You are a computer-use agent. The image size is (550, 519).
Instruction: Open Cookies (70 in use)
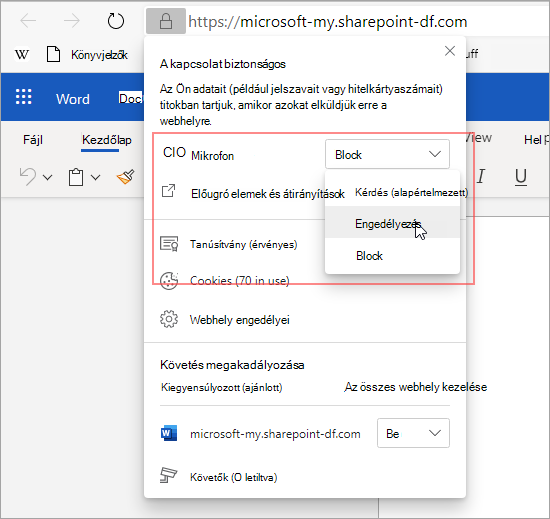click(240, 281)
